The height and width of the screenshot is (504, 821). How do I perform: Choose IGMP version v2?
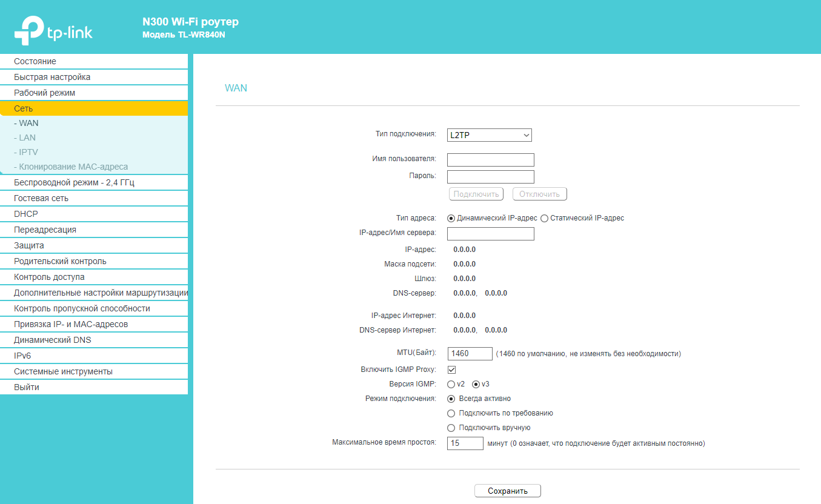pyautogui.click(x=451, y=384)
